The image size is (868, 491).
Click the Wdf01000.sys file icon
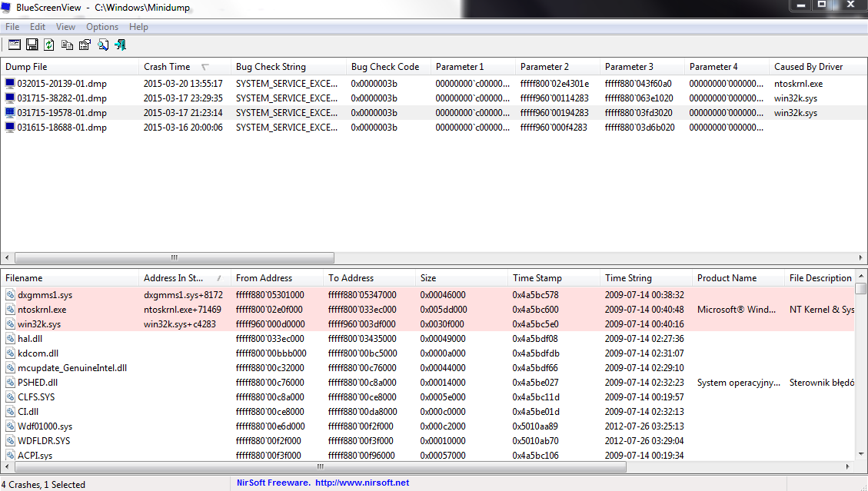10,426
